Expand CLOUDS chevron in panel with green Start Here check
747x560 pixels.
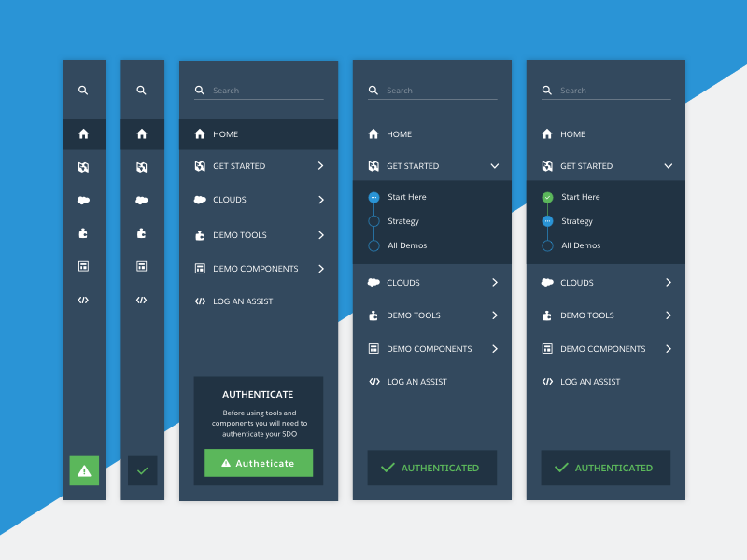click(669, 283)
